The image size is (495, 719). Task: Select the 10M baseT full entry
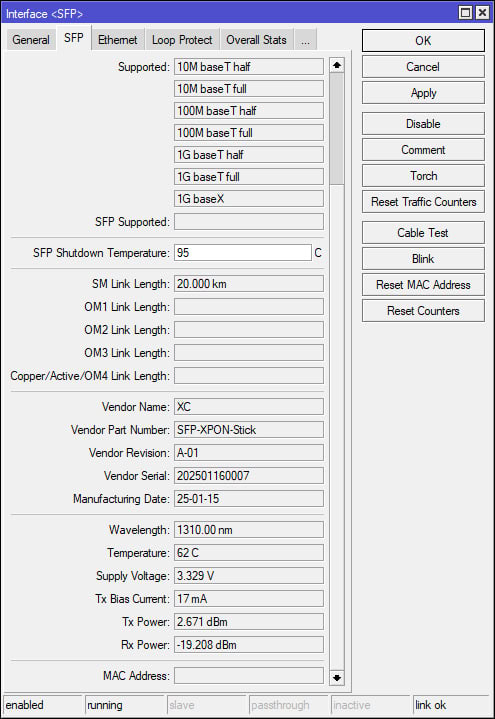[249, 89]
